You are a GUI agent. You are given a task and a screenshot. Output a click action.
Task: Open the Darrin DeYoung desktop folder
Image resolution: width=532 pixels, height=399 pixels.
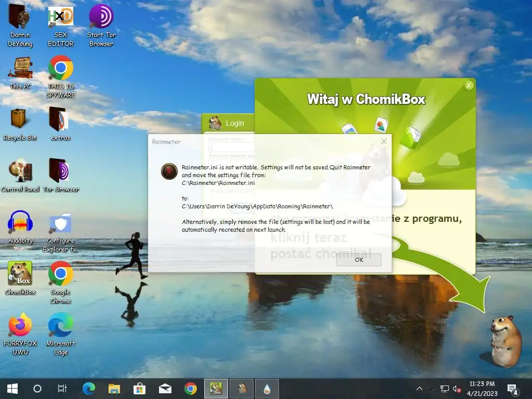(20, 25)
